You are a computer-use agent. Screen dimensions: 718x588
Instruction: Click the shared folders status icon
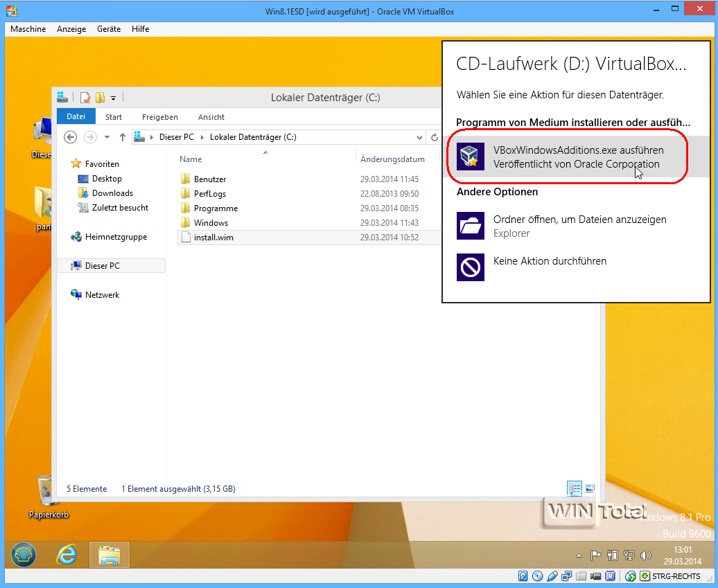[x=581, y=576]
